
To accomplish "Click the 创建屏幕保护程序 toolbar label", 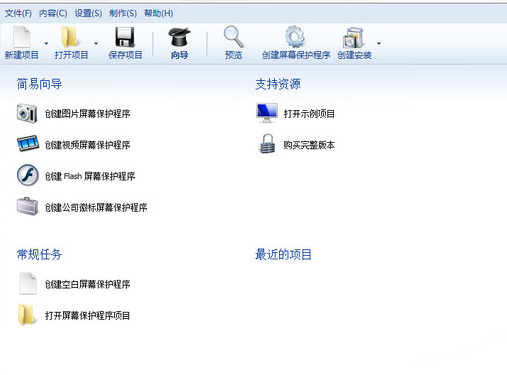I will click(x=296, y=55).
